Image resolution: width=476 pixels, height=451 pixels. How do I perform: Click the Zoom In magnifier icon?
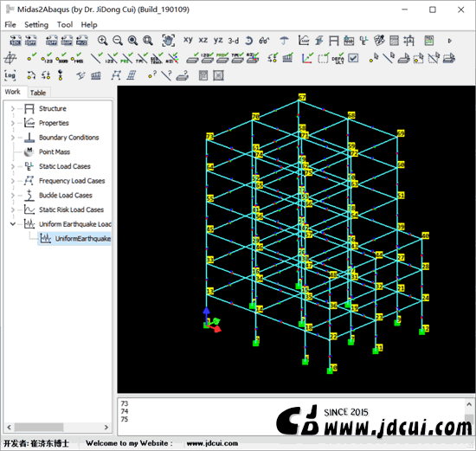[102, 41]
